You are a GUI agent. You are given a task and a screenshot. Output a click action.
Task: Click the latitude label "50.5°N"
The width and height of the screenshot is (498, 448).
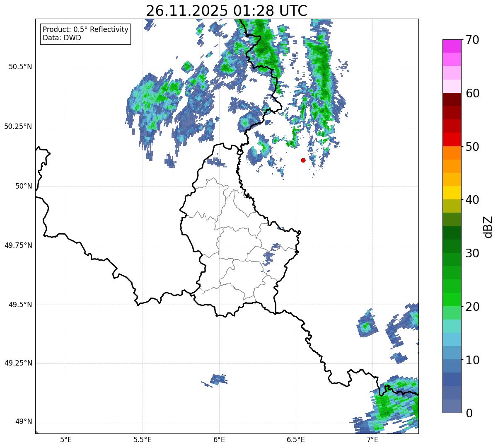[20, 67]
